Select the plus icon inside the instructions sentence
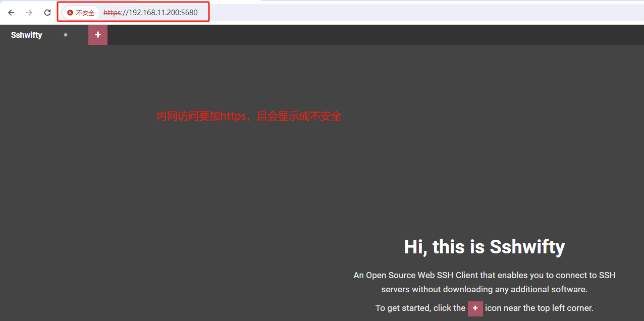 click(x=475, y=308)
